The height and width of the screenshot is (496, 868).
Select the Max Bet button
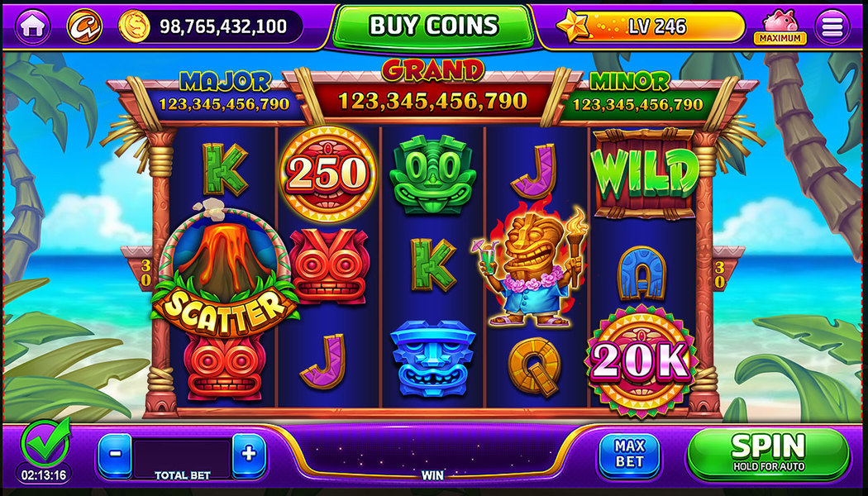(629, 455)
